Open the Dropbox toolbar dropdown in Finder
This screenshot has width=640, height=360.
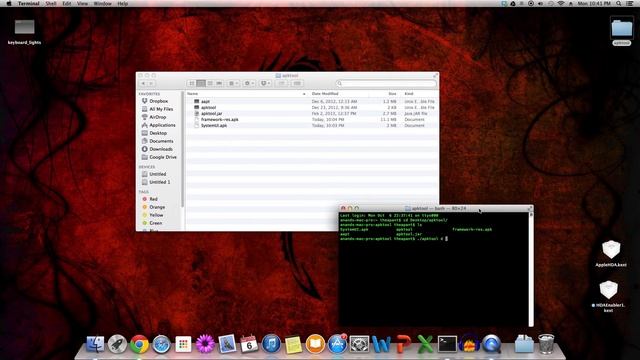tap(265, 83)
